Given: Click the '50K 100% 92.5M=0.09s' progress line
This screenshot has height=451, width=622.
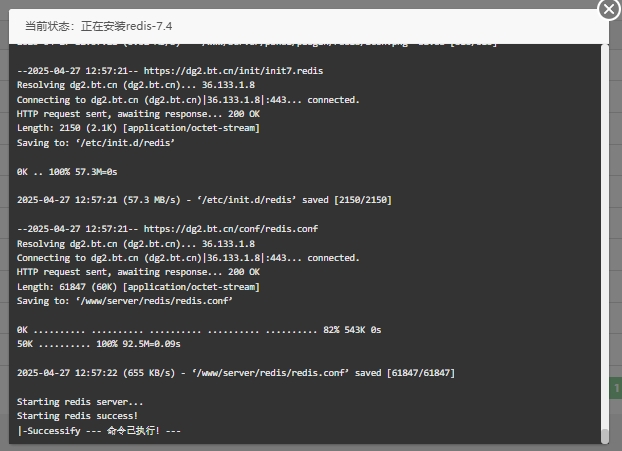Looking at the screenshot, I should click(x=98, y=344).
